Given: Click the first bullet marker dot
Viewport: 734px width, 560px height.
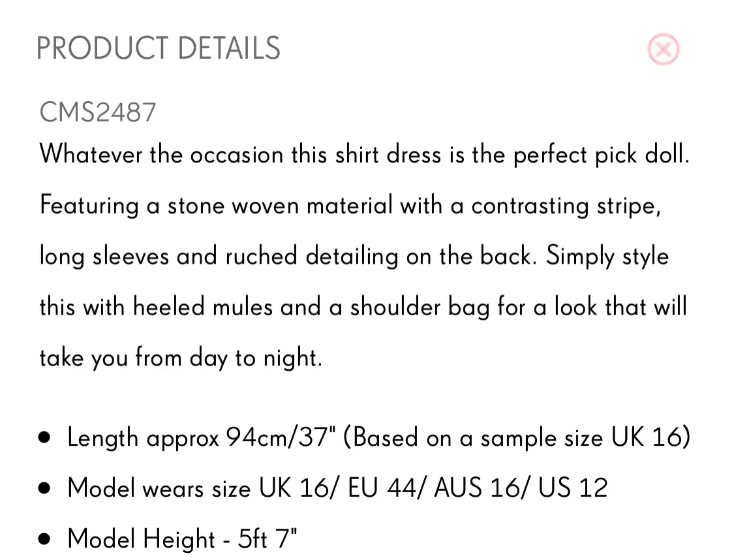Looking at the screenshot, I should [44, 436].
